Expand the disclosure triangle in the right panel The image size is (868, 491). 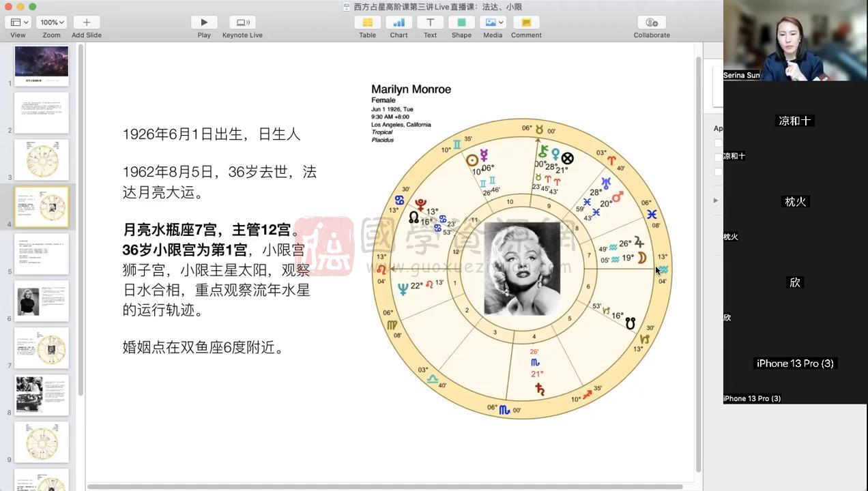tap(715, 200)
